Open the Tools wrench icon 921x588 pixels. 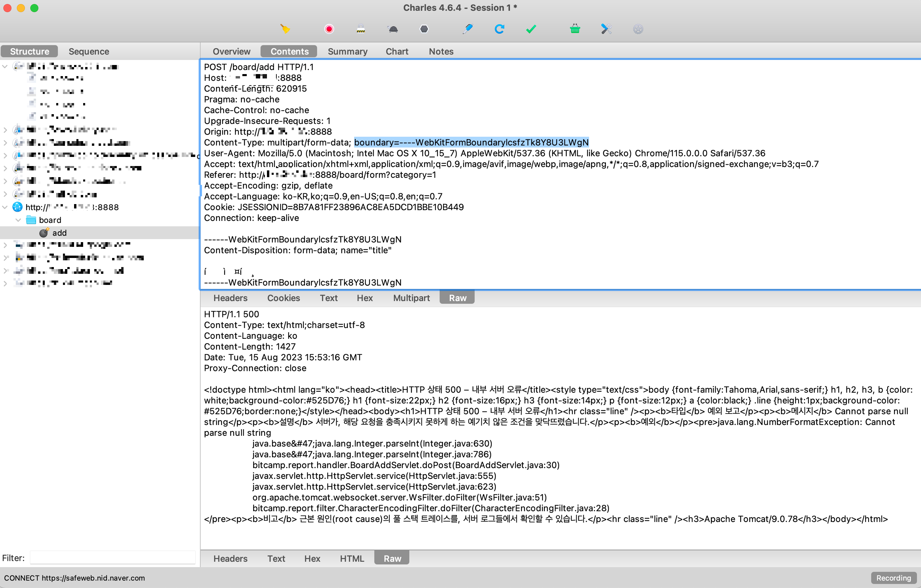click(x=606, y=29)
